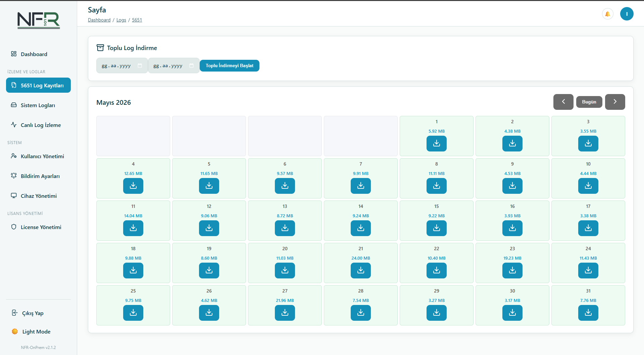Download day 13 log (8.72 MB)
Image resolution: width=644 pixels, height=355 pixels.
pyautogui.click(x=285, y=228)
